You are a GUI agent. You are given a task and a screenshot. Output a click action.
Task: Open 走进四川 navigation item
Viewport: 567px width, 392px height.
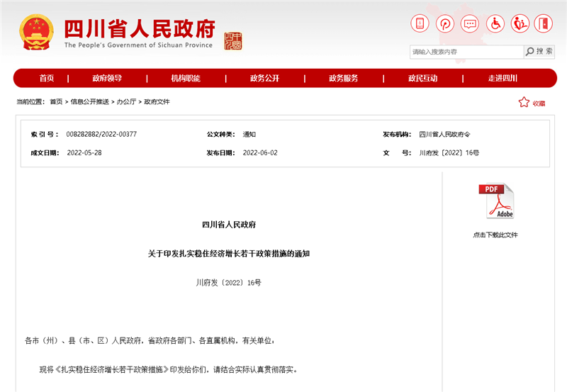(x=503, y=78)
